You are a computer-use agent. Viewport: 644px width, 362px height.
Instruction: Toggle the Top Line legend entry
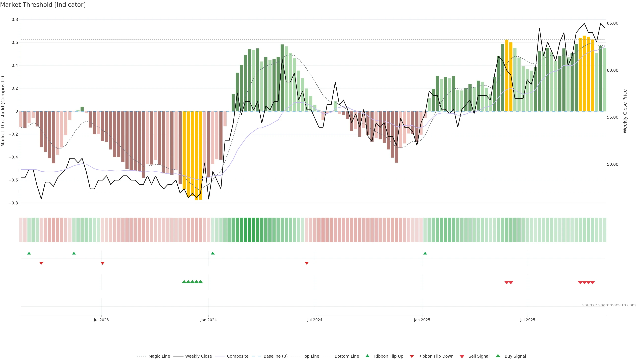point(311,356)
